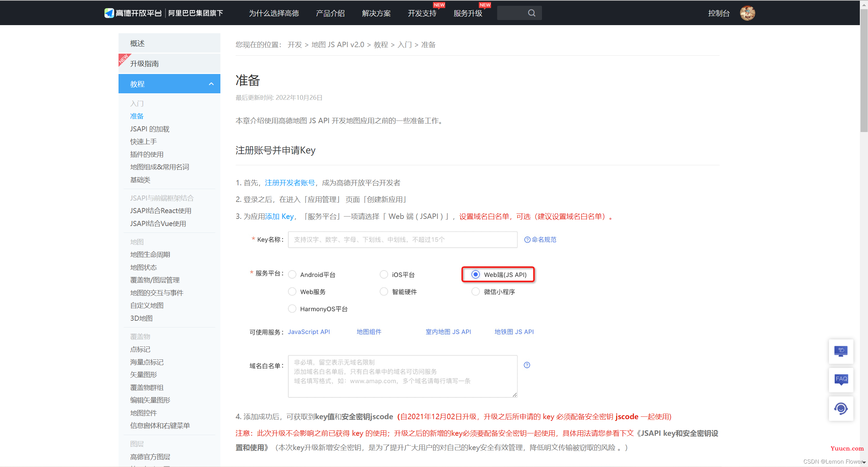This screenshot has width=868, height=467.
Task: Open 准备 in the sidebar
Action: pos(137,116)
